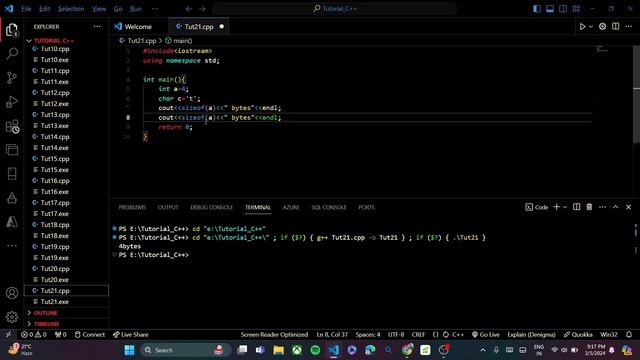Switch to the OUTPUT panel tab
This screenshot has width=640, height=360.
click(x=168, y=207)
